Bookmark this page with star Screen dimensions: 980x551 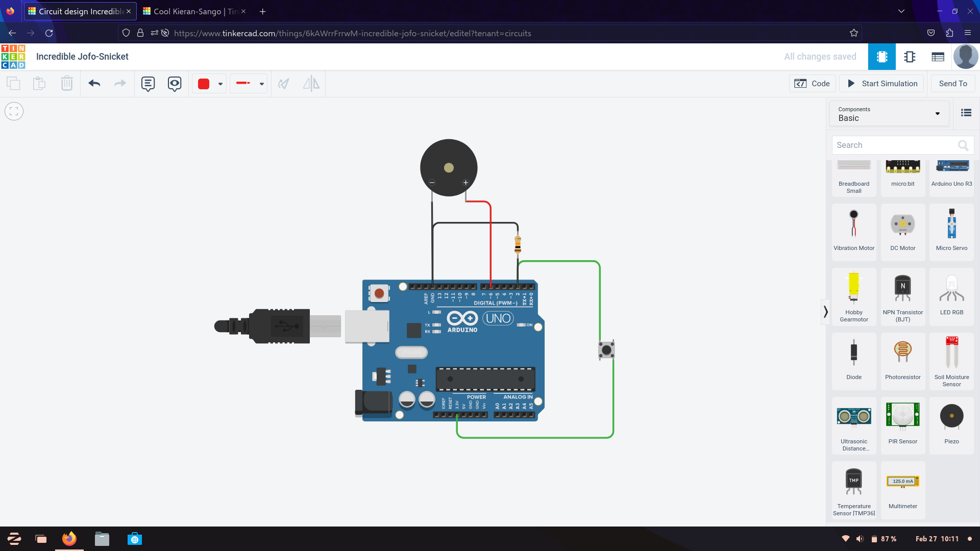(854, 33)
